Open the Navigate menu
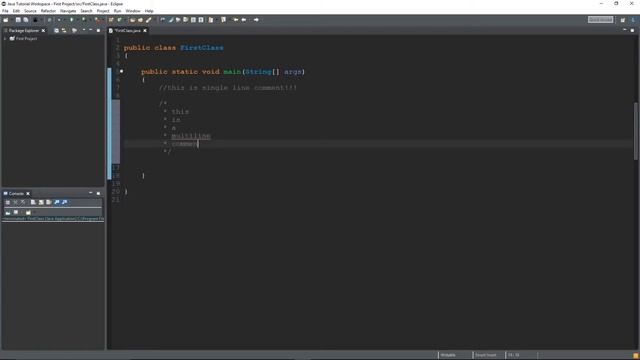The image size is (640, 360). coord(68,11)
